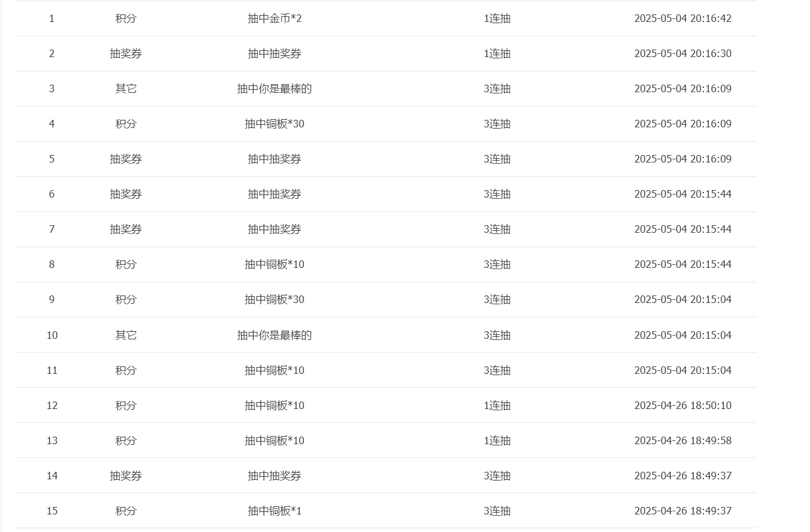
Task: Select the 1连抽 cell in row 2
Action: coord(497,54)
